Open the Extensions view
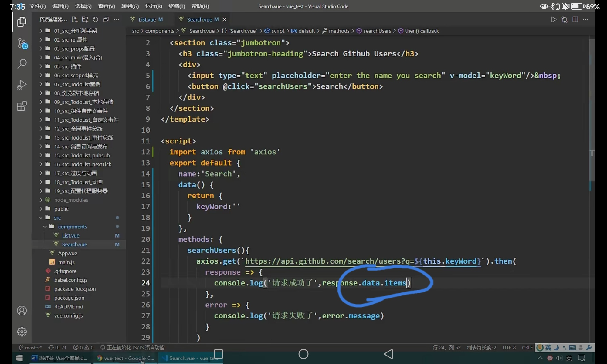 22,106
